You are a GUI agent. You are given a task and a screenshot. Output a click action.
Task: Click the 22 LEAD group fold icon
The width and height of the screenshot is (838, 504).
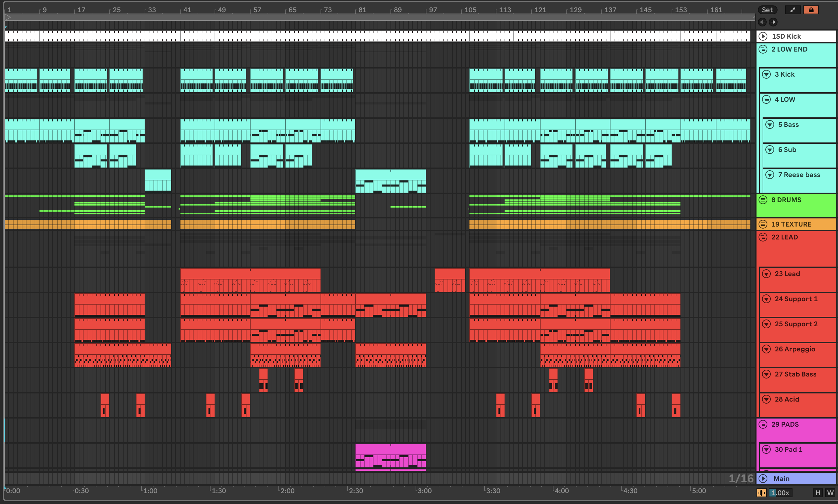click(763, 237)
